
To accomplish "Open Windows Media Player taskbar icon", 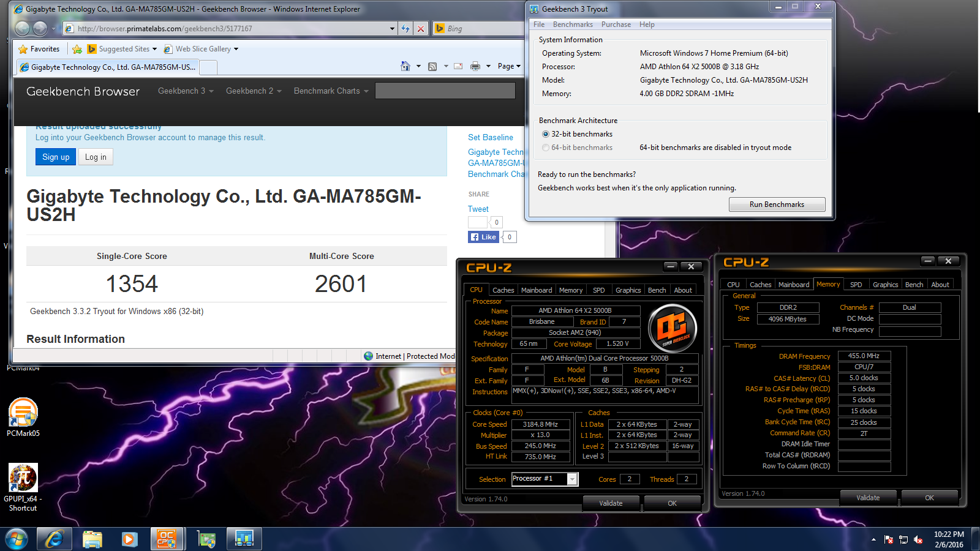I will point(129,539).
